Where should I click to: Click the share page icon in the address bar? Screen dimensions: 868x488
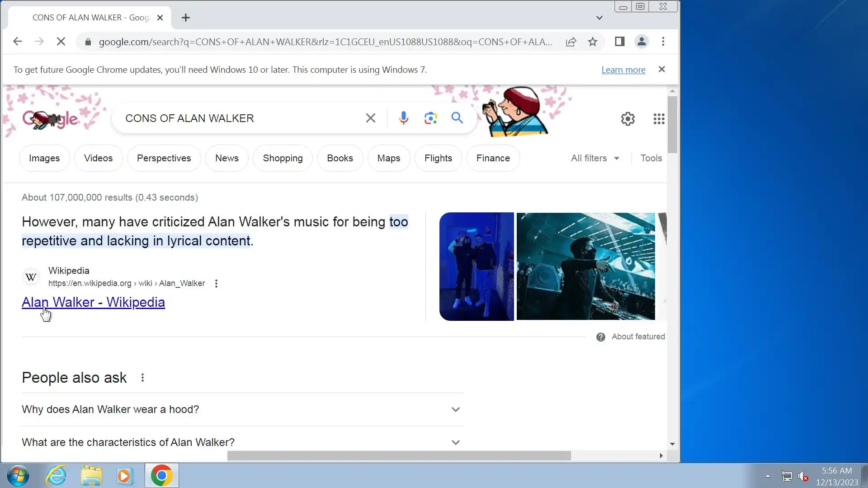pos(571,42)
